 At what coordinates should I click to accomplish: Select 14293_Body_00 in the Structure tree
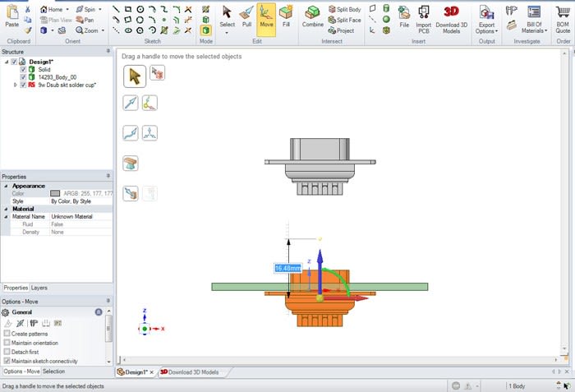click(57, 77)
